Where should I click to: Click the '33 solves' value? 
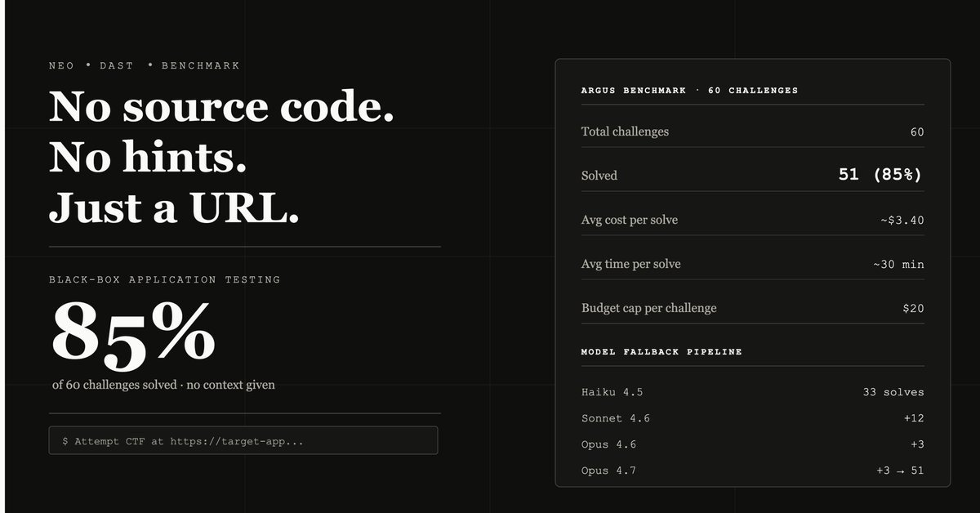click(893, 392)
